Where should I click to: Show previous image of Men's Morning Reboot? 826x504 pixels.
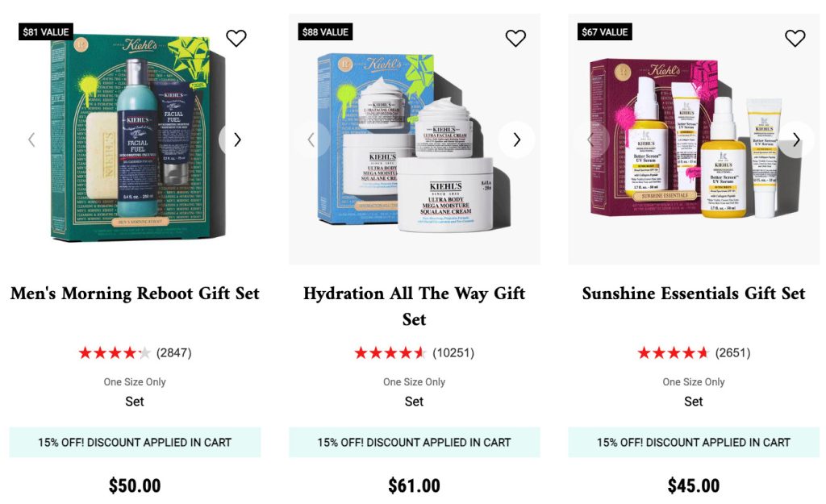coord(31,140)
